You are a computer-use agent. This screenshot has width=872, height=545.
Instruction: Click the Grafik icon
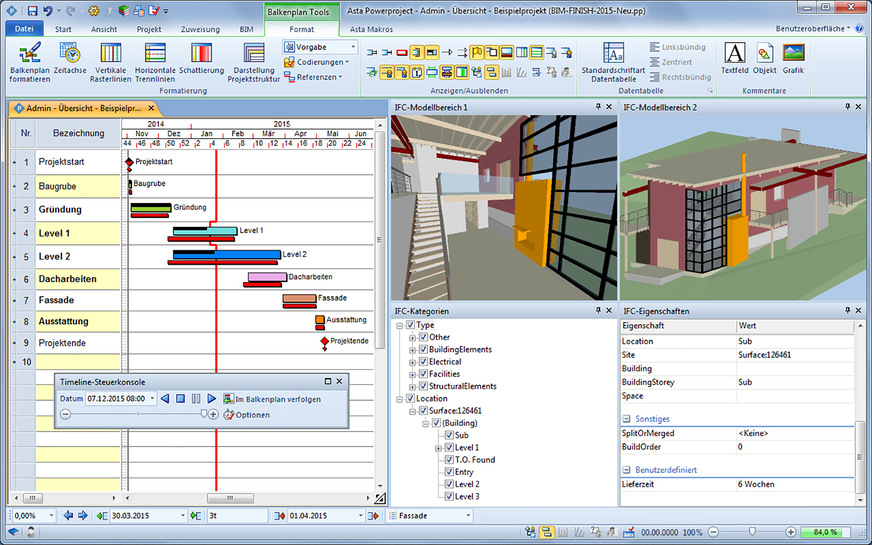pos(794,60)
